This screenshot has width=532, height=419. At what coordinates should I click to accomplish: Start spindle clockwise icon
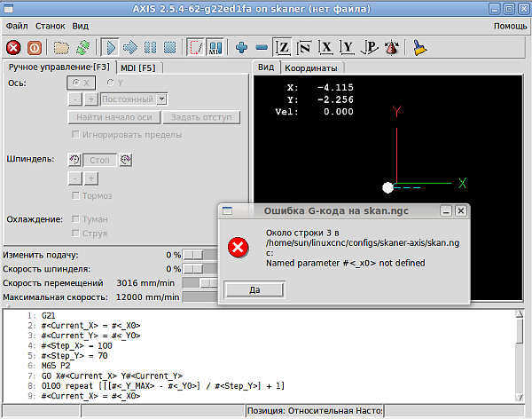[x=126, y=160]
